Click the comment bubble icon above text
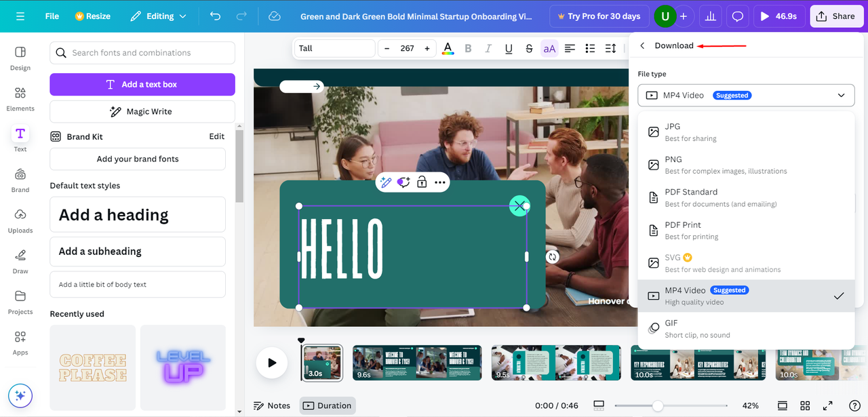This screenshot has height=417, width=868. click(x=403, y=182)
